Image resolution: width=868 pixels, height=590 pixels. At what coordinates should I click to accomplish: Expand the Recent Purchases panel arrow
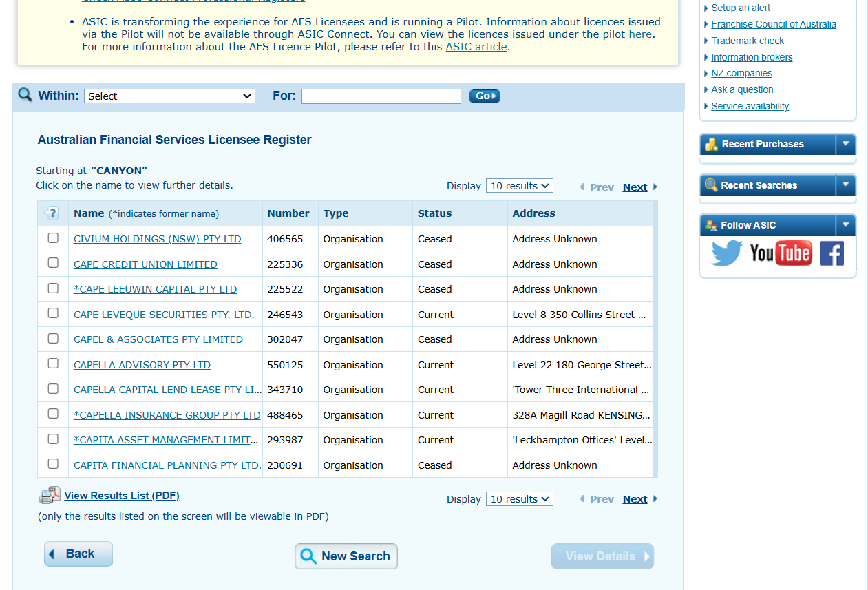(x=846, y=145)
